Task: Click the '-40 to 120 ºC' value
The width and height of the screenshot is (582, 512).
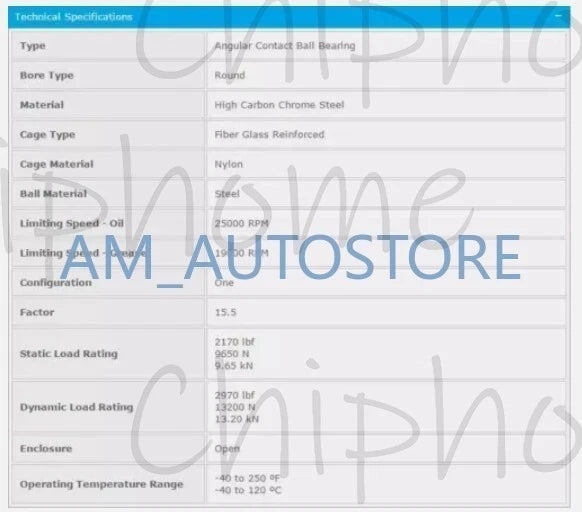Action: pyautogui.click(x=248, y=490)
